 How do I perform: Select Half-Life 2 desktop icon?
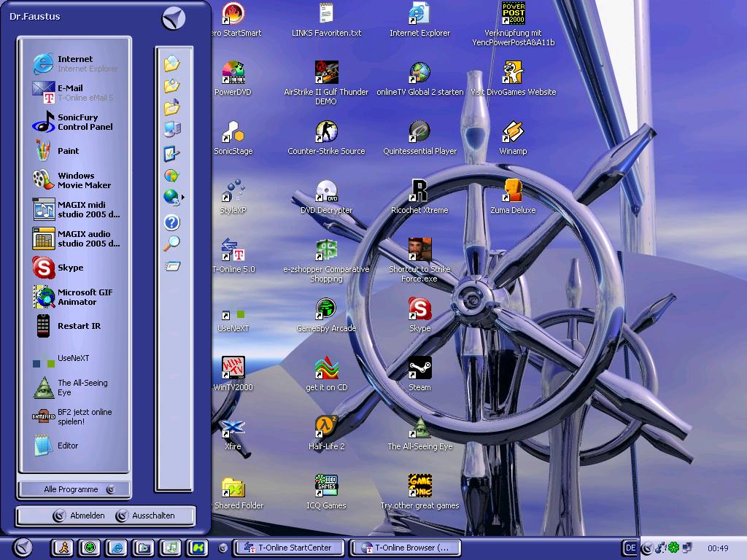[326, 433]
